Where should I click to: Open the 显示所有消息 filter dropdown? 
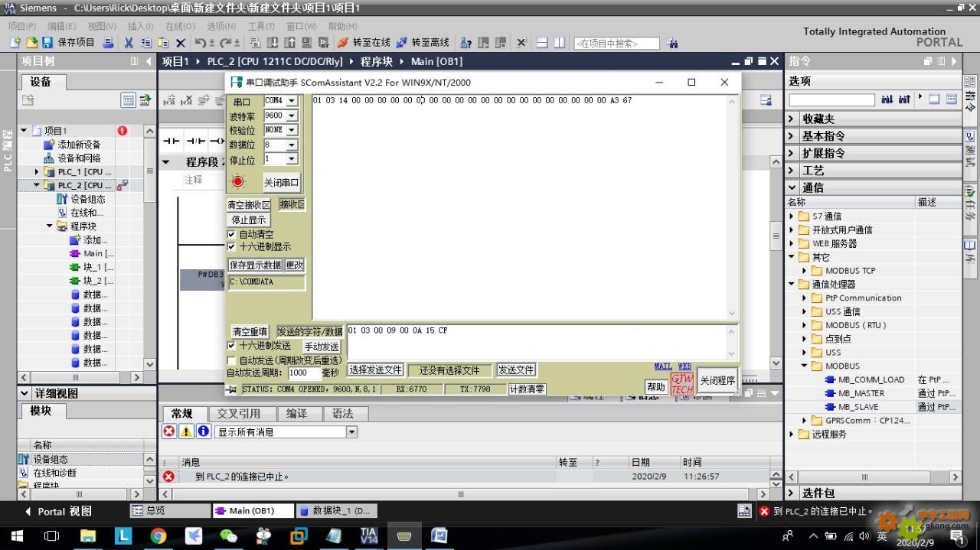click(x=351, y=432)
